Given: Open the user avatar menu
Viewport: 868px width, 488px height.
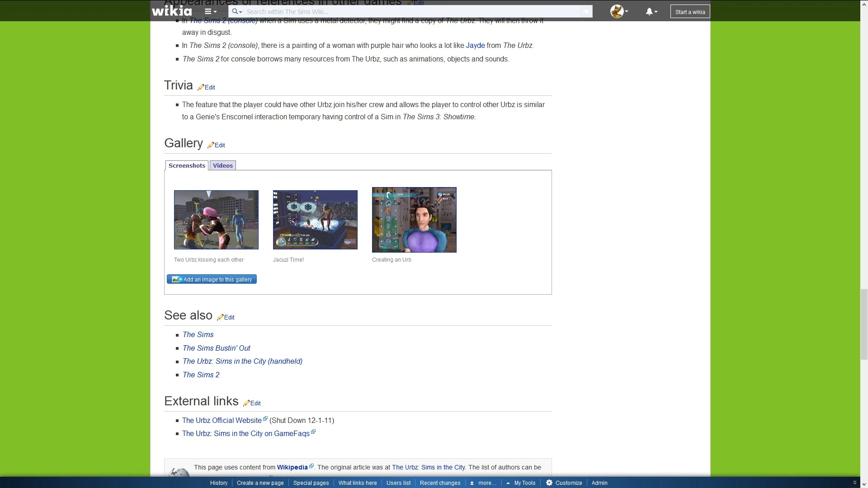Looking at the screenshot, I should click(618, 11).
